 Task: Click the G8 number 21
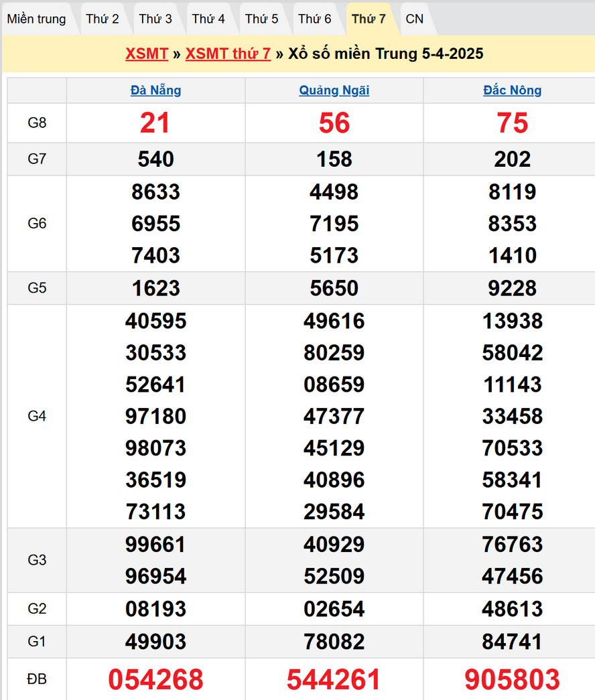[x=155, y=123]
